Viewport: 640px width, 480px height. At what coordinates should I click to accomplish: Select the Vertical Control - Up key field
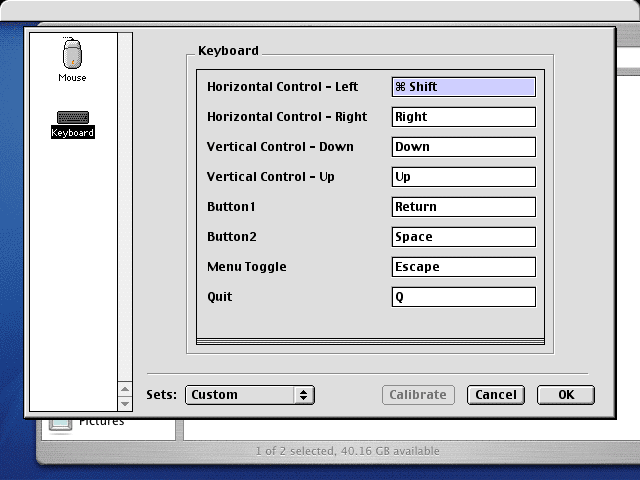click(463, 177)
